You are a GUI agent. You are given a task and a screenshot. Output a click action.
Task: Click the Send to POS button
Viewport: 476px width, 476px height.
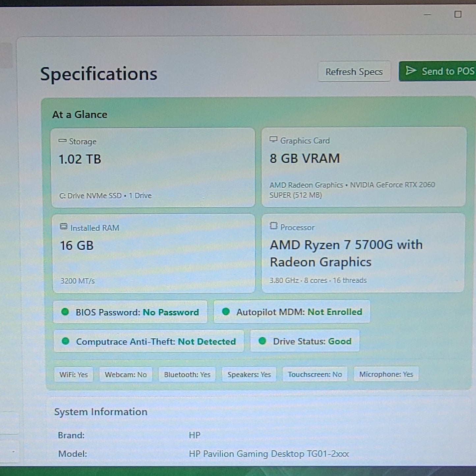pyautogui.click(x=438, y=71)
